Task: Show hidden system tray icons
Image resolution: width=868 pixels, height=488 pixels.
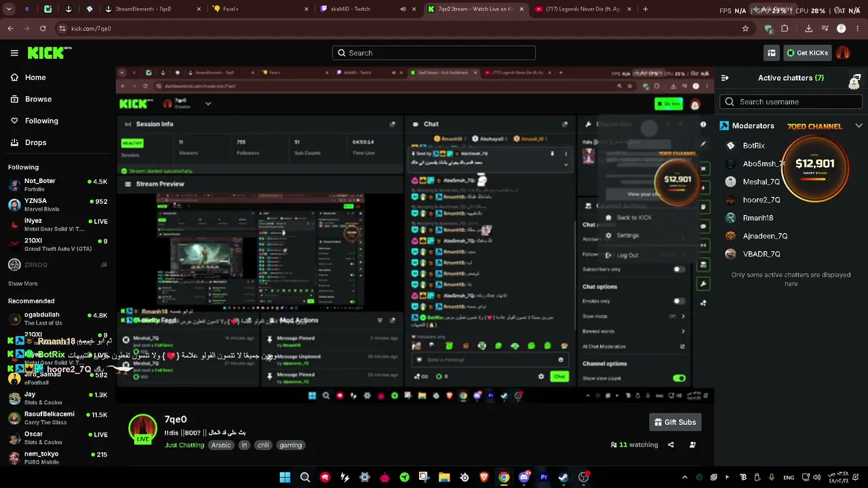Action: 684,477
